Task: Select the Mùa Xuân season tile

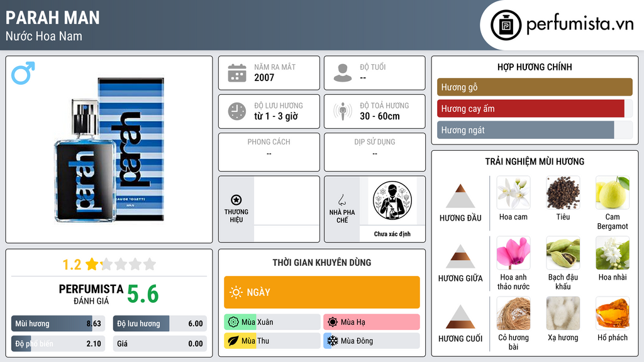Action: 272,322
